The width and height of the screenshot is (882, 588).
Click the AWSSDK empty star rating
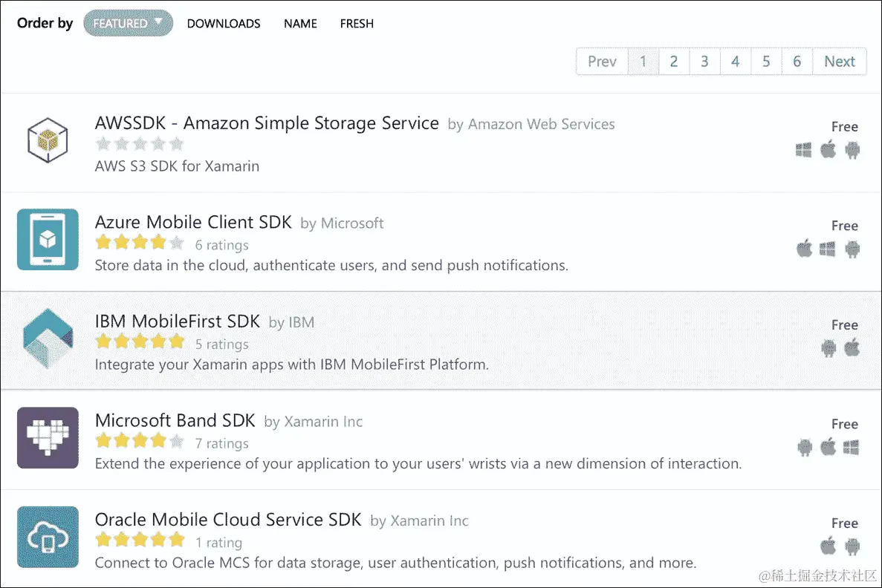tap(140, 144)
